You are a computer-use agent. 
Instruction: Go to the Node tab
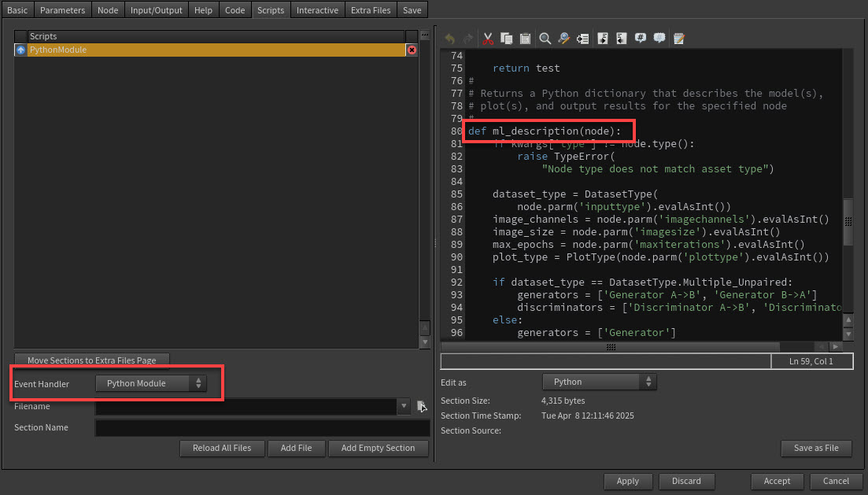108,10
